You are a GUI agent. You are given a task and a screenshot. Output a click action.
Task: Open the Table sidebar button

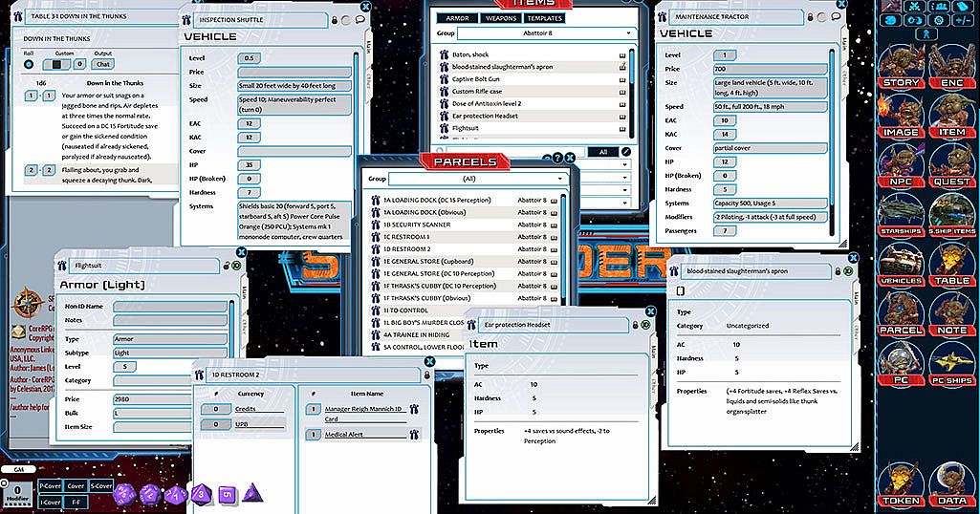tap(952, 265)
